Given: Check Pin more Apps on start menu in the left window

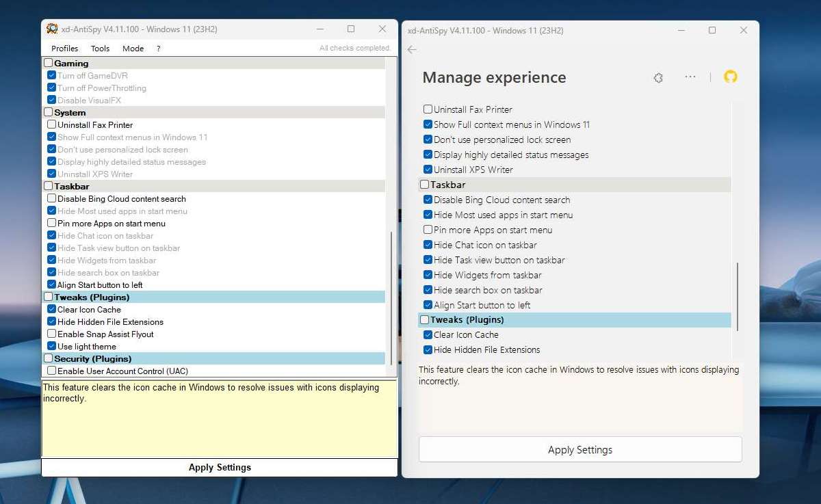Looking at the screenshot, I should [52, 223].
